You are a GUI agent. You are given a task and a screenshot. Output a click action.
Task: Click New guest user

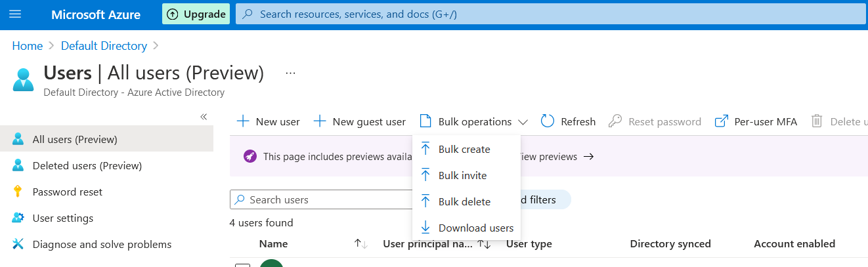(x=359, y=121)
